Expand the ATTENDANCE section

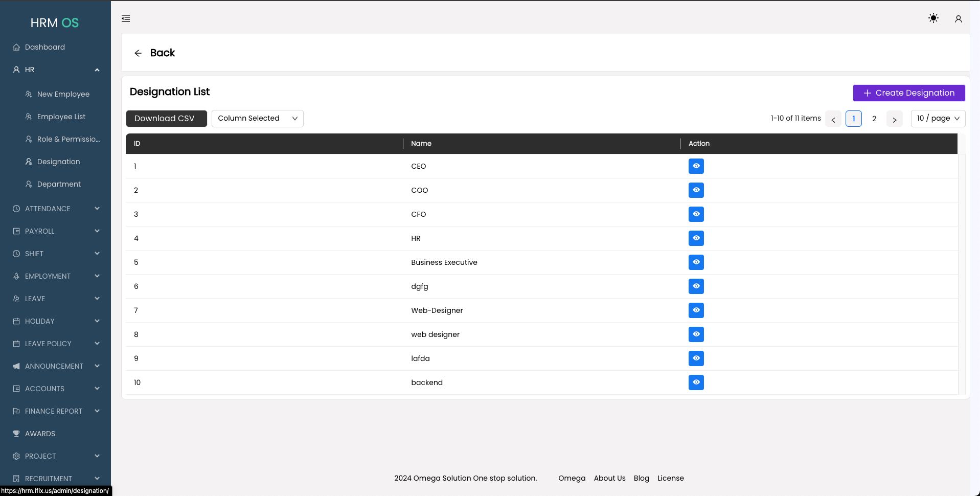tap(97, 209)
